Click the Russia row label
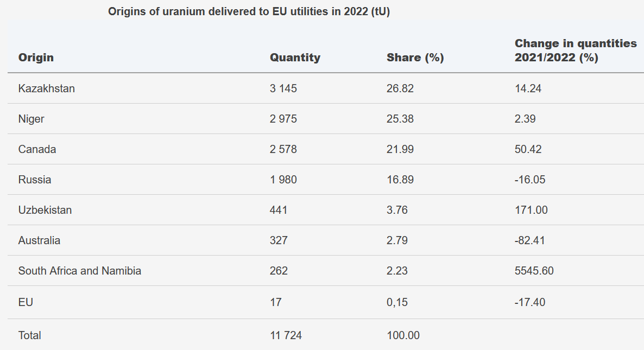The height and width of the screenshot is (350, 644). tap(35, 180)
